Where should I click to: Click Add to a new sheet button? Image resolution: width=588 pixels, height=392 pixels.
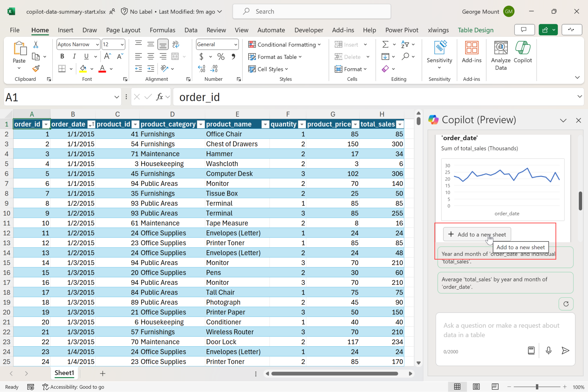(x=477, y=234)
